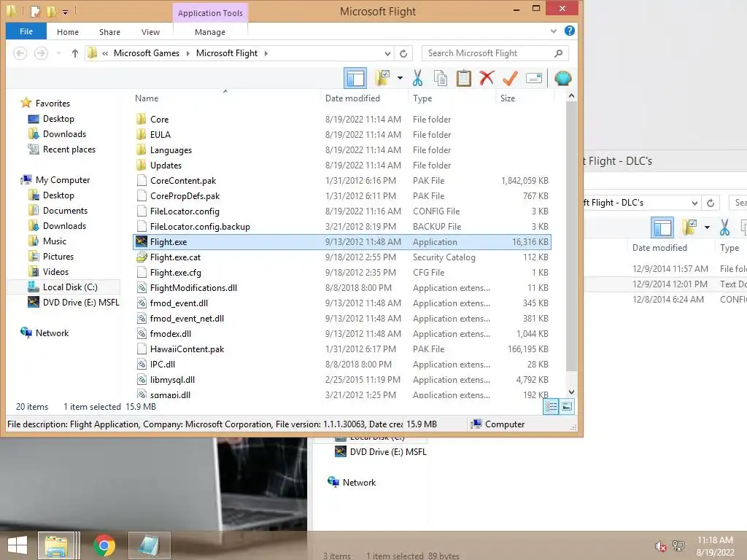Toggle the preview pane toolbar icon
The width and height of the screenshot is (747, 560).
point(355,78)
